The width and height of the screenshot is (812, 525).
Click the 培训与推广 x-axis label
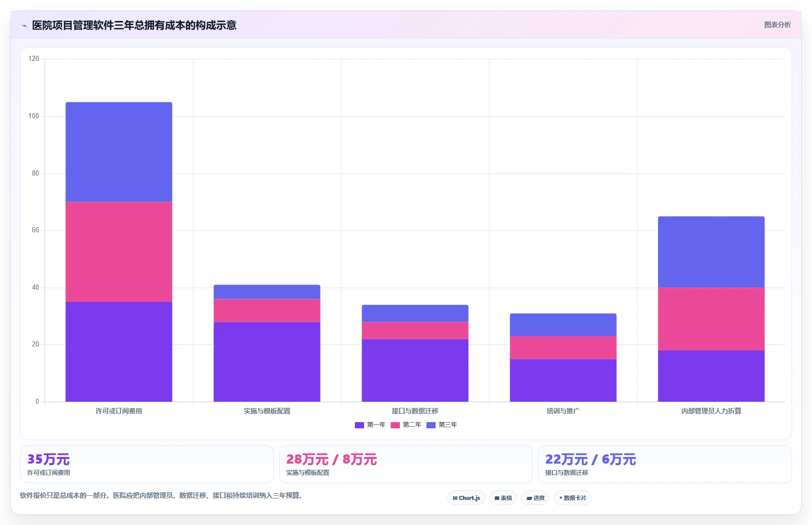pos(563,411)
